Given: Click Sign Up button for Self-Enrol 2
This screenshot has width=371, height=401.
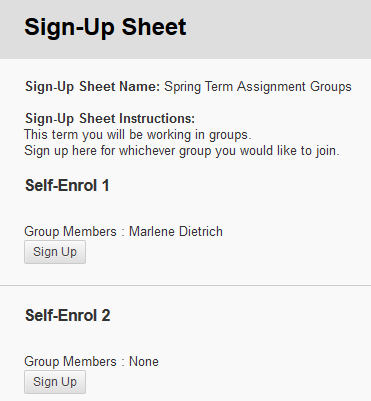Looking at the screenshot, I should point(55,382).
